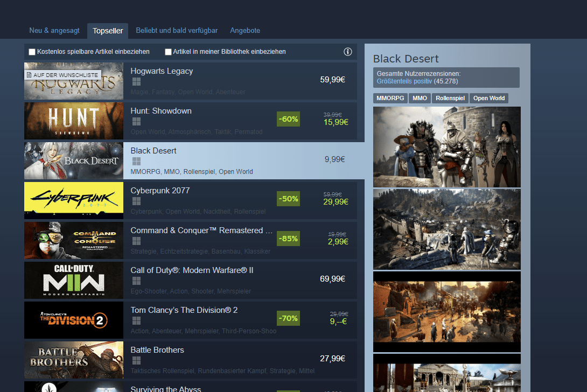Viewport: 587px width, 392px height.
Task: Open the Hogwarts Legacy title
Action: coord(162,71)
